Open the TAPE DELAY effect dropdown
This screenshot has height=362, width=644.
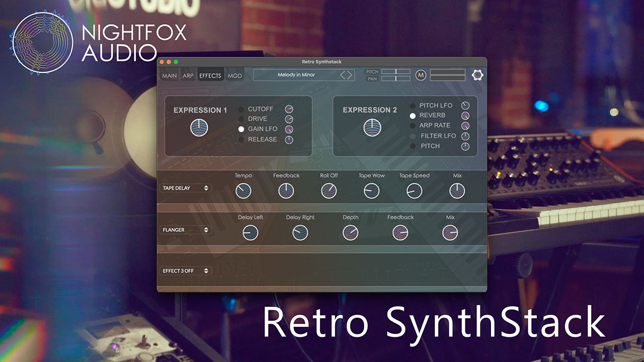point(185,188)
